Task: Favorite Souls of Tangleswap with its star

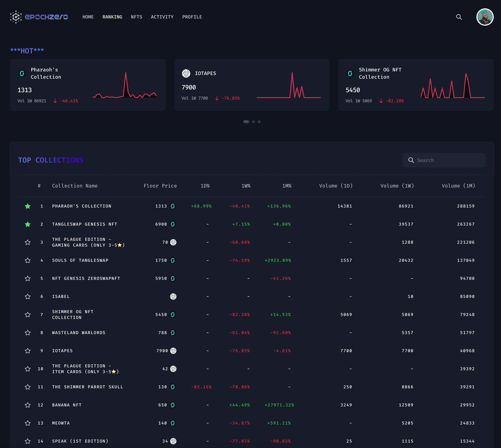Action: coord(28,261)
